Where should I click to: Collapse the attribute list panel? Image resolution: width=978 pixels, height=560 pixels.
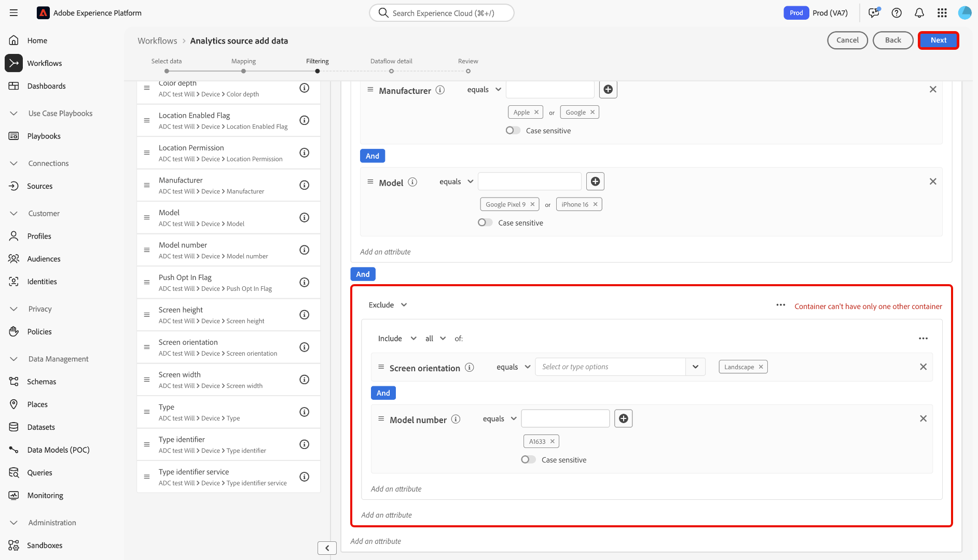(x=327, y=548)
